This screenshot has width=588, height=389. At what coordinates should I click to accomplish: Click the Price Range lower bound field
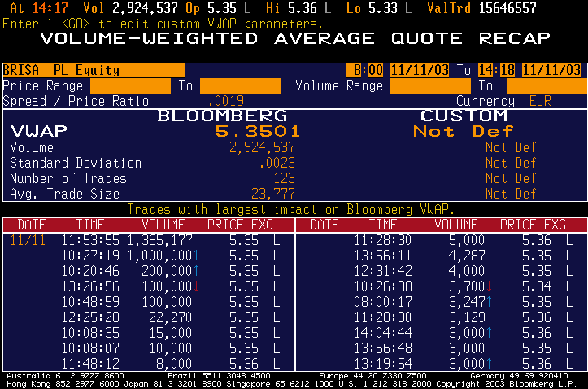[x=130, y=85]
